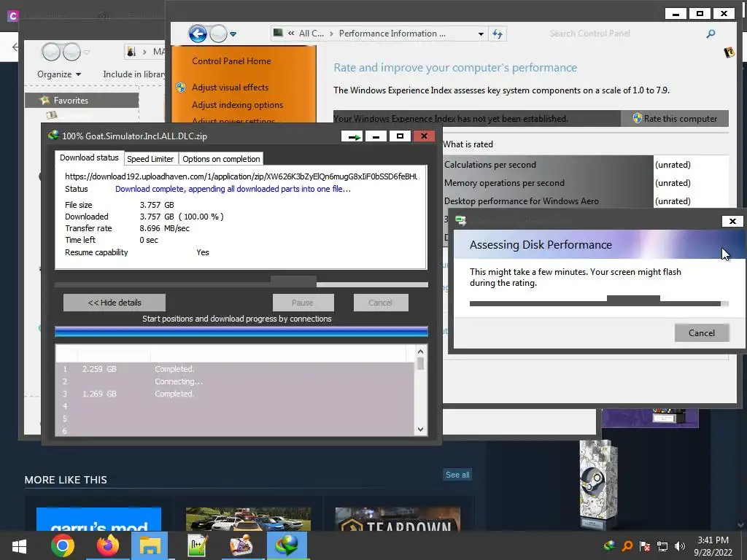Click the See all link on the Steam page
Screen dimensions: 747x560
[x=457, y=475]
